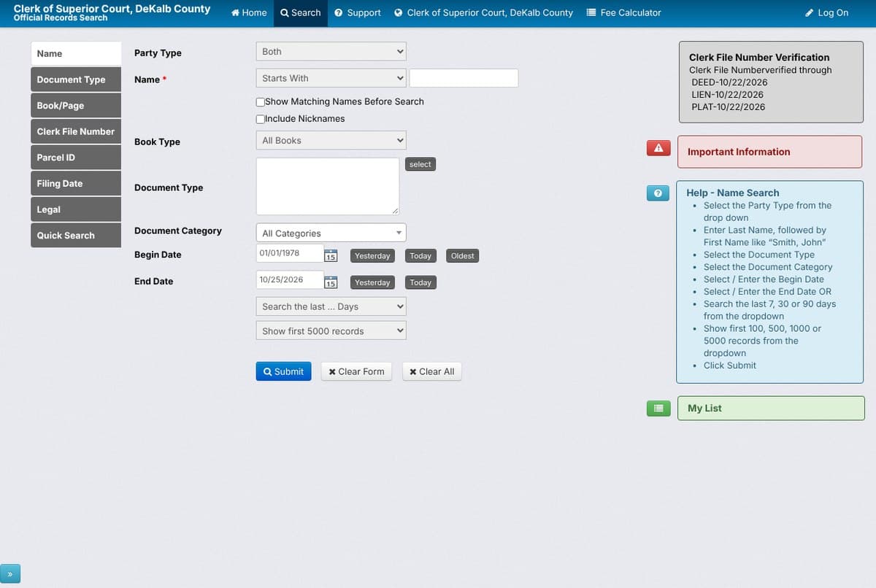Screen dimensions: 876x588
Task: Open the Search menu in the top navigation
Action: [301, 12]
